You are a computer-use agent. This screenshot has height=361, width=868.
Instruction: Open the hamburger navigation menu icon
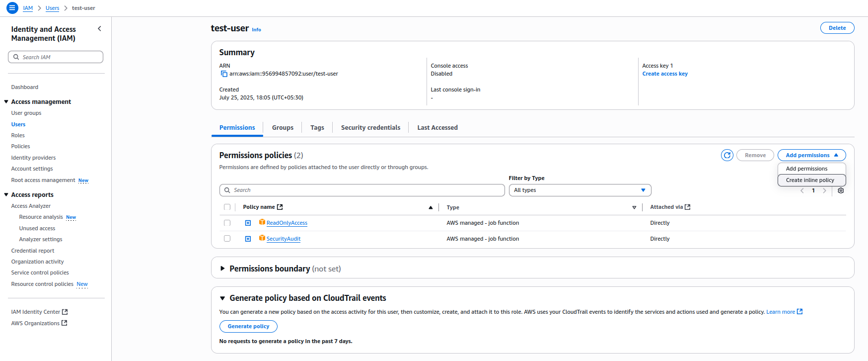(12, 8)
